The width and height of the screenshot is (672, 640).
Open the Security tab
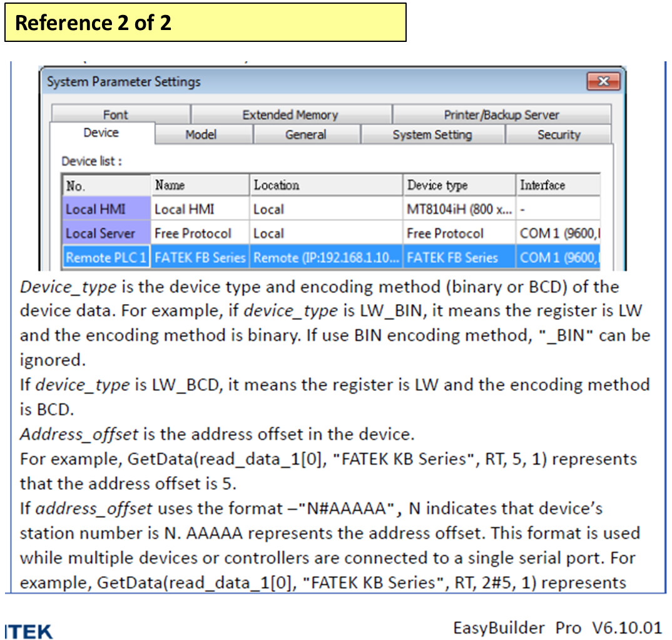point(558,135)
